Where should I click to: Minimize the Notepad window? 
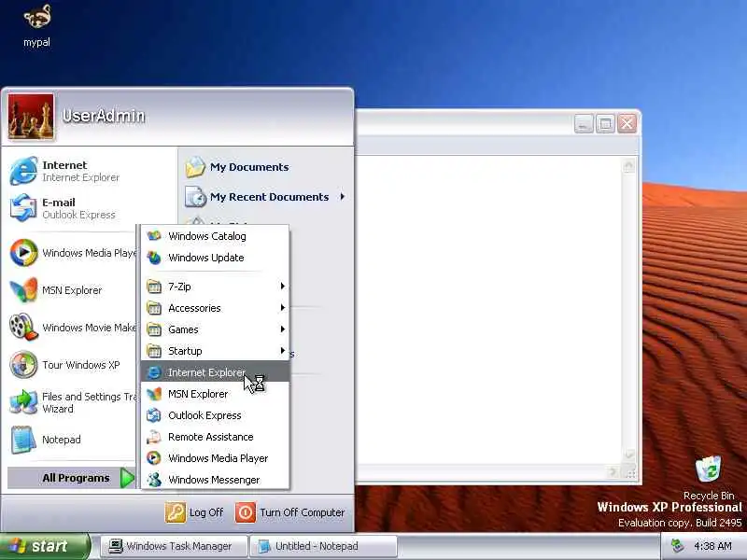(584, 124)
